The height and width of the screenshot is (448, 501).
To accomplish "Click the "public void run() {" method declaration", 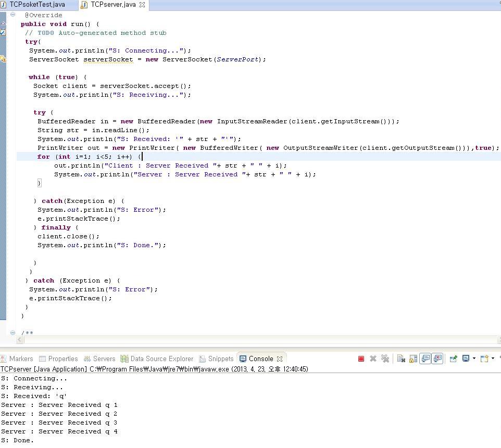I will [60, 24].
